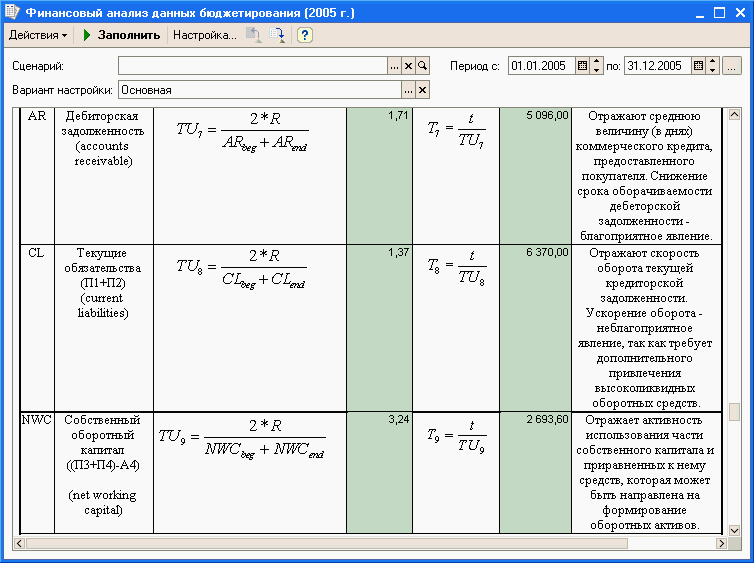Viewport: 754px width, 563px height.
Task: Open calendar for start date 01.01.2005
Action: 582,66
